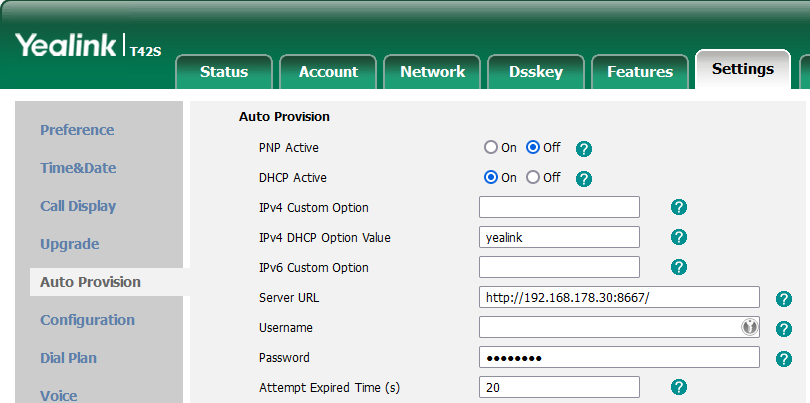Show help tooltip for Server URL
This screenshot has height=403, width=810.
point(784,298)
